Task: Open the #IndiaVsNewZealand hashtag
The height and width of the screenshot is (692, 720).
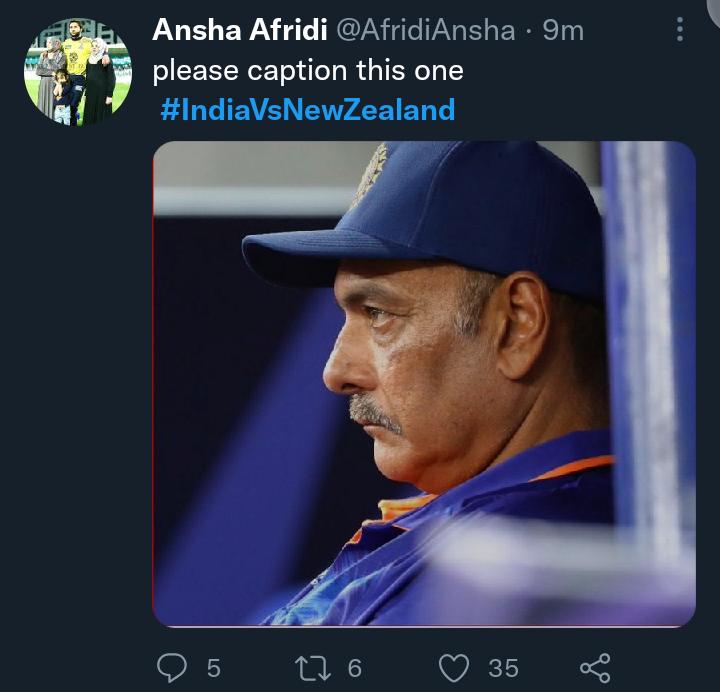Action: [x=308, y=110]
